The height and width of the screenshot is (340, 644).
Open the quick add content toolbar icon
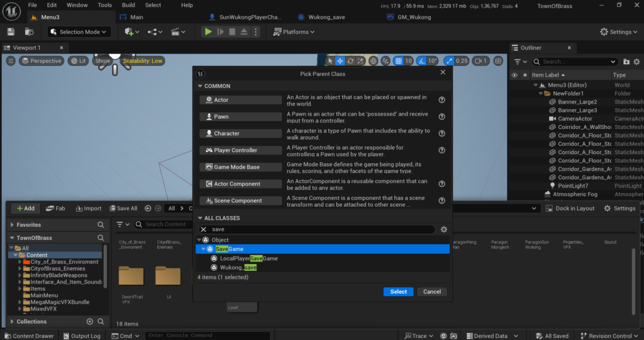131,31
